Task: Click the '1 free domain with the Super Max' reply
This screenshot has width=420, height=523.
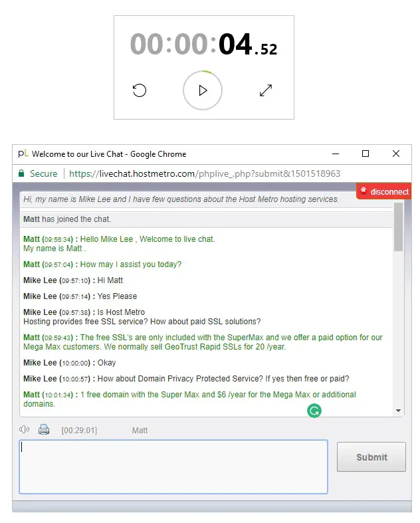Action: 189,399
